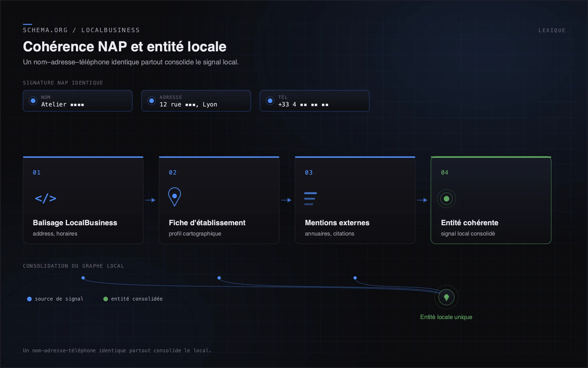Click the text lines icon in card 03

point(310,199)
